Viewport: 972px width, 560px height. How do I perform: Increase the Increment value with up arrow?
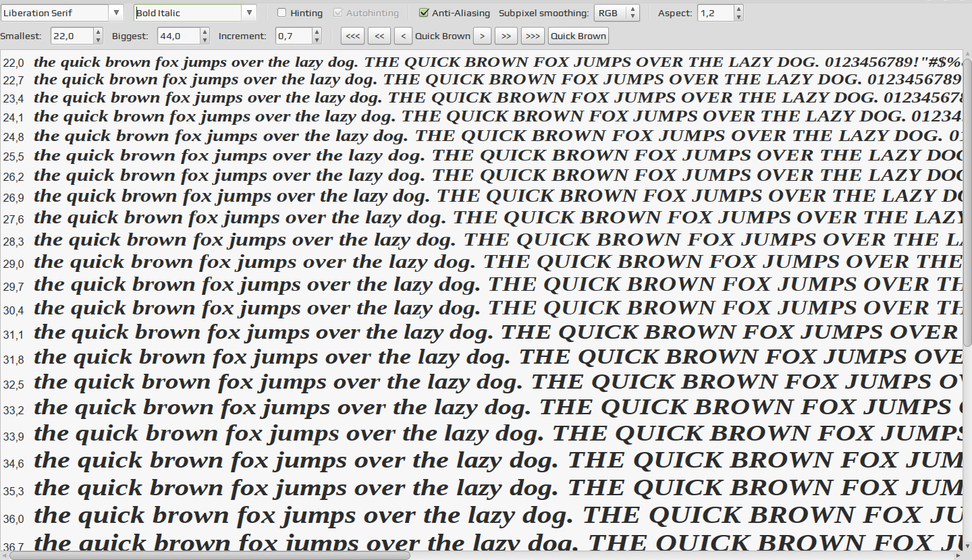(x=317, y=32)
